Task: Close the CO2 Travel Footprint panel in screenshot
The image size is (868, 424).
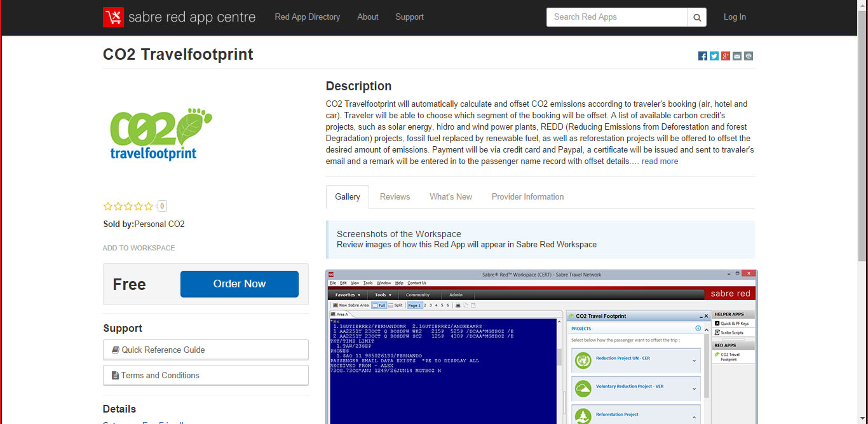Action: (705, 316)
